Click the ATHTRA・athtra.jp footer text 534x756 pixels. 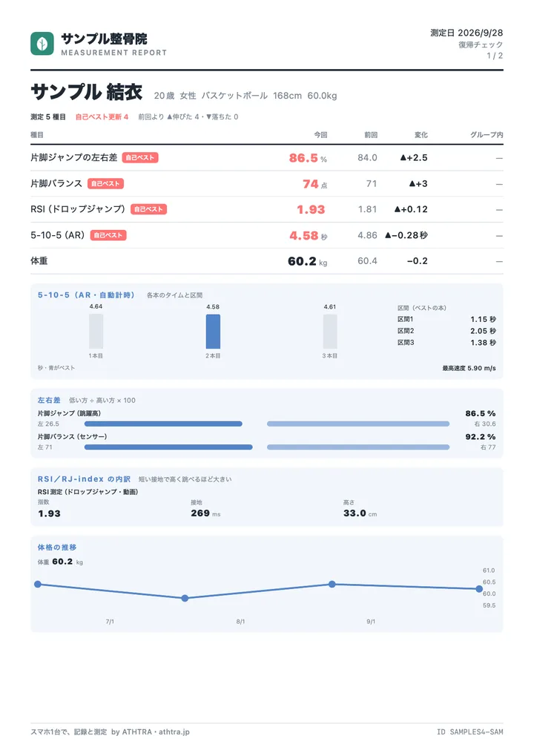[156, 732]
